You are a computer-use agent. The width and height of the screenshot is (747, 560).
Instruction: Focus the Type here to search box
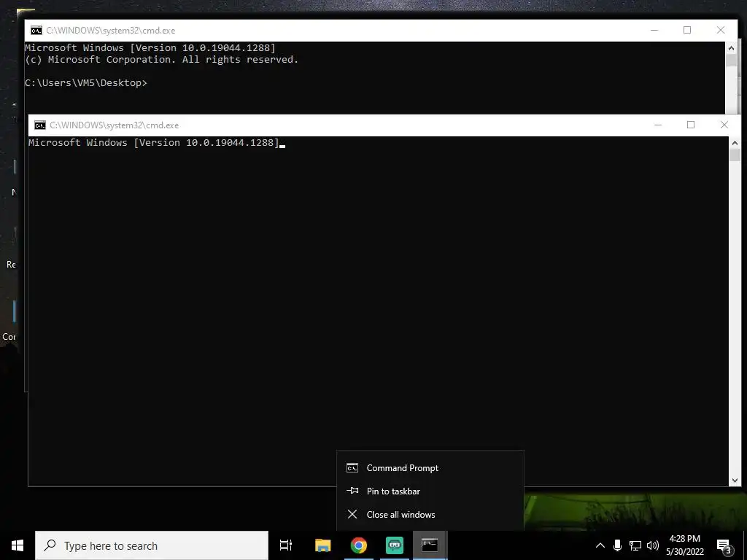[152, 545]
